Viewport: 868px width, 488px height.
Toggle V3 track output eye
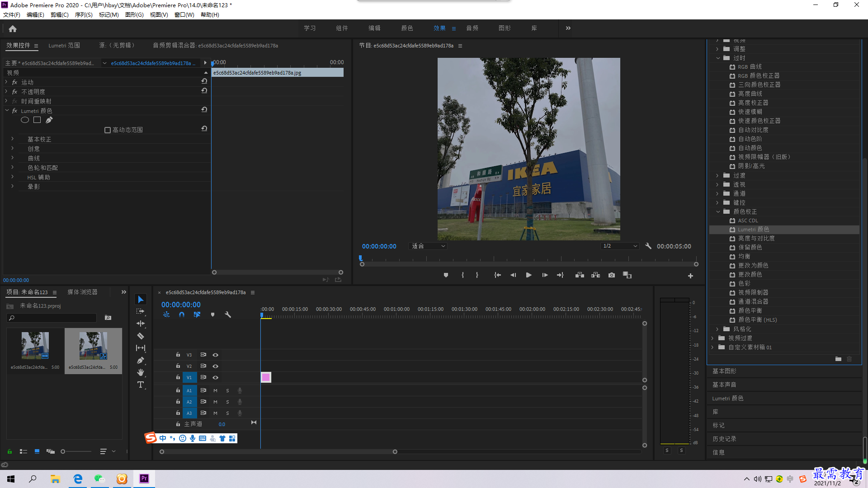tap(216, 355)
